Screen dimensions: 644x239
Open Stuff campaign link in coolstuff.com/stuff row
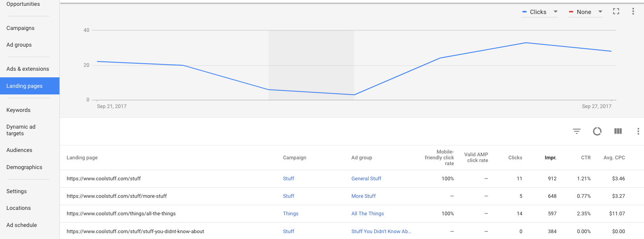[288, 179]
